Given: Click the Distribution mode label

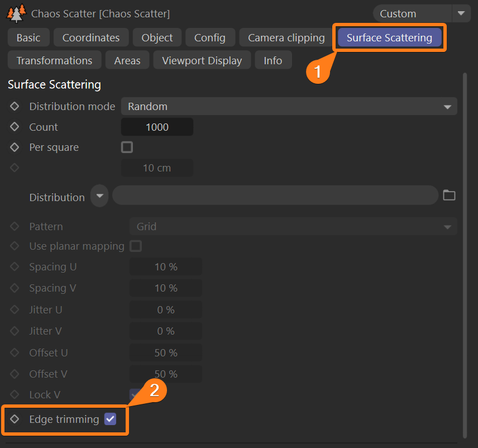Looking at the screenshot, I should [72, 107].
